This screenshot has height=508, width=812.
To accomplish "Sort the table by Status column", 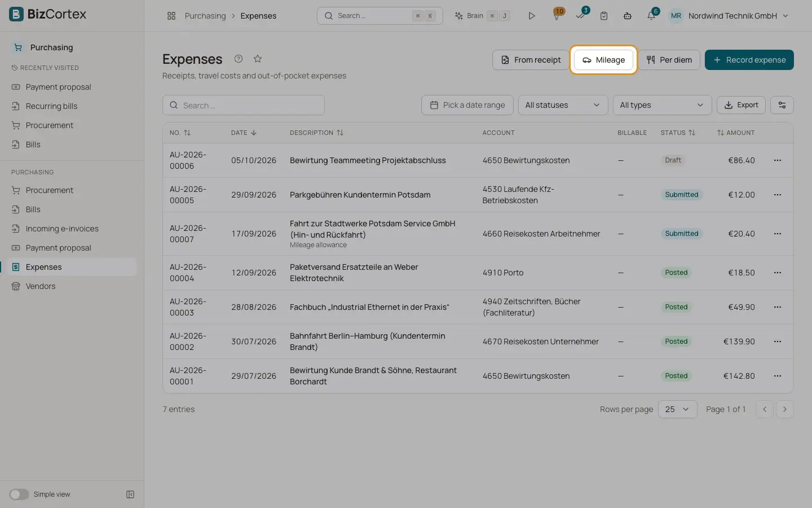I will pyautogui.click(x=678, y=133).
